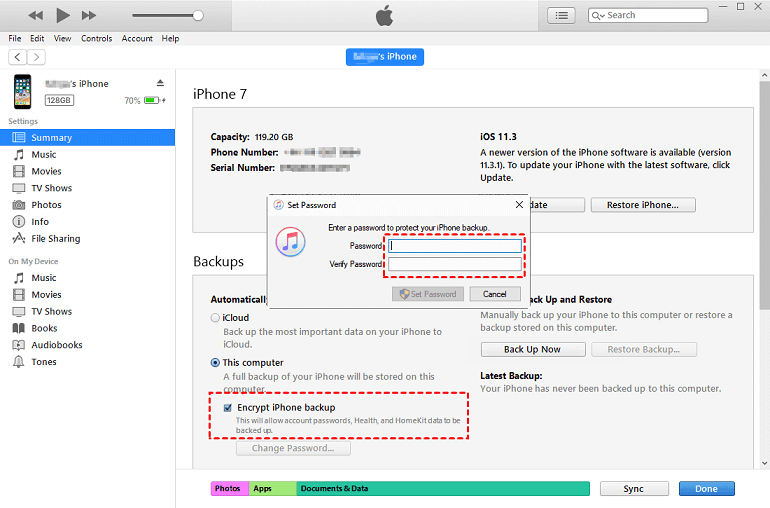Select Tones under On My Device
This screenshot has width=770, height=508.
click(x=44, y=362)
